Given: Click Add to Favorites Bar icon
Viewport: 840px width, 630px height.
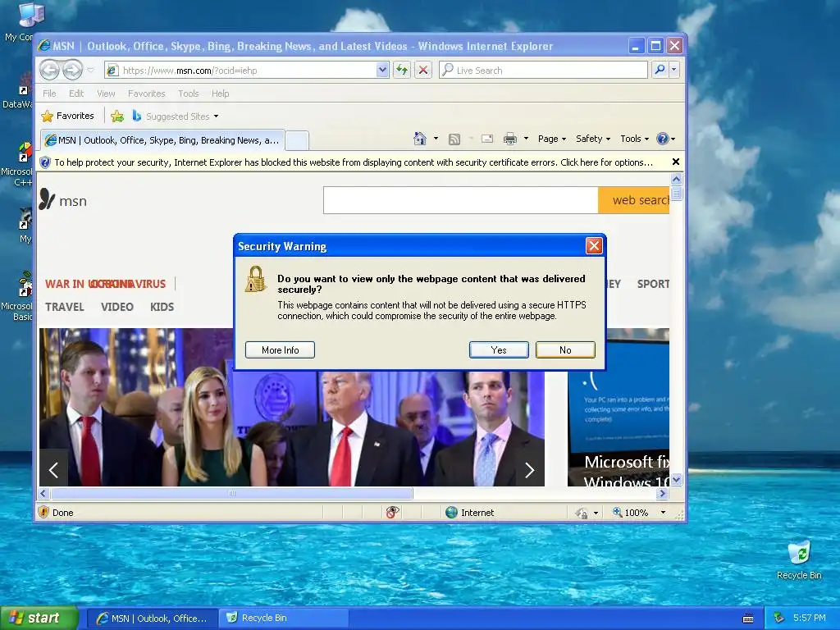Looking at the screenshot, I should pyautogui.click(x=117, y=116).
